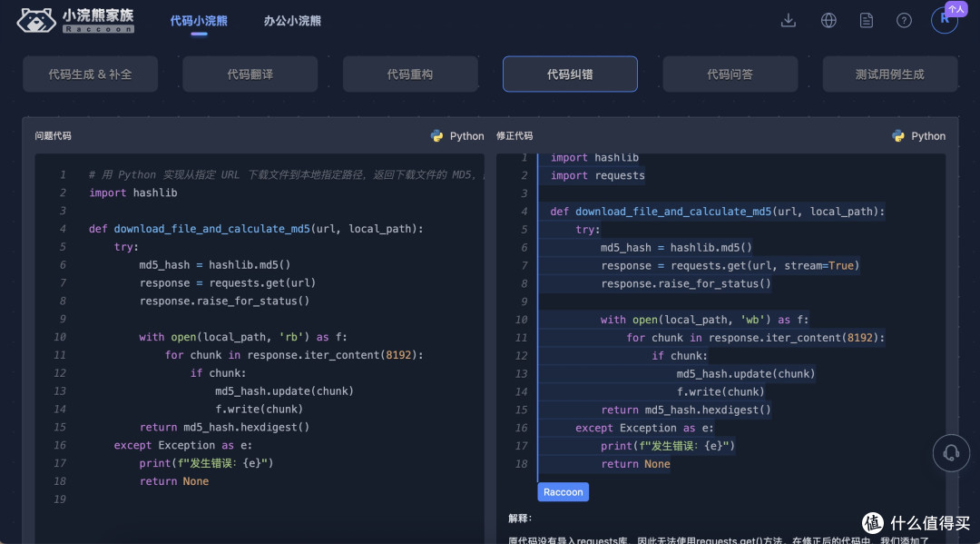Select 代码翻译 feature
Image resolution: width=980 pixels, height=544 pixels.
[250, 74]
